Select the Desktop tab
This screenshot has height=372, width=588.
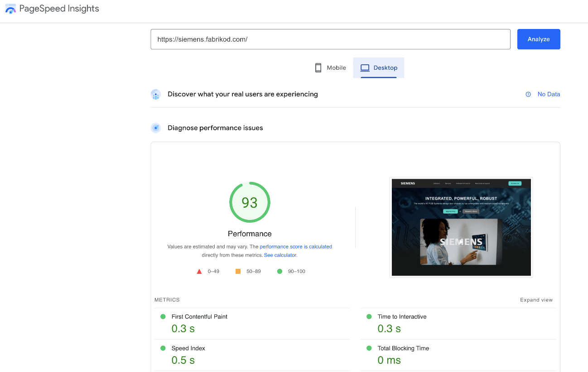[x=379, y=68]
